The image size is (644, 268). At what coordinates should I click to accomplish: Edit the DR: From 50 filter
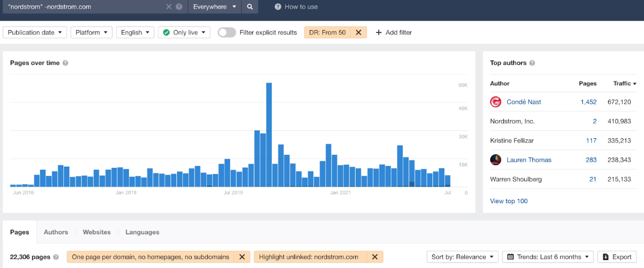[327, 32]
